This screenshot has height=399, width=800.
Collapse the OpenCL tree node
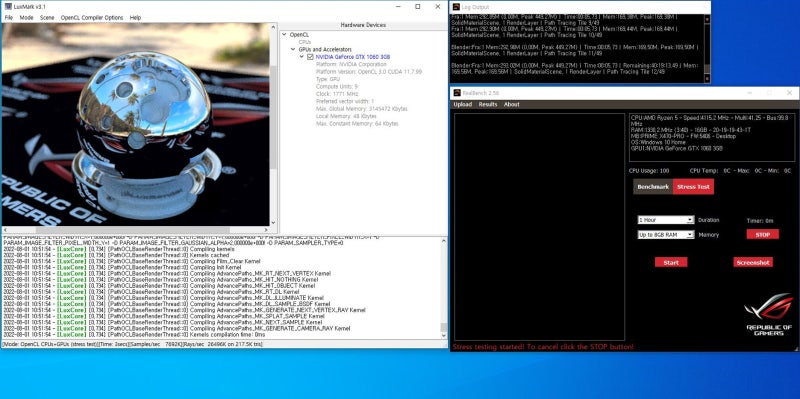click(284, 35)
